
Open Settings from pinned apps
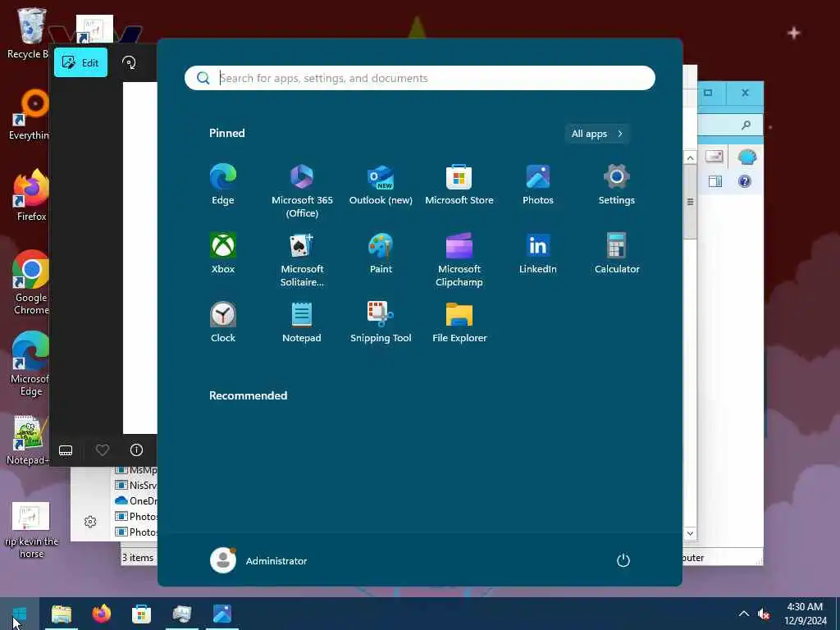tap(617, 185)
